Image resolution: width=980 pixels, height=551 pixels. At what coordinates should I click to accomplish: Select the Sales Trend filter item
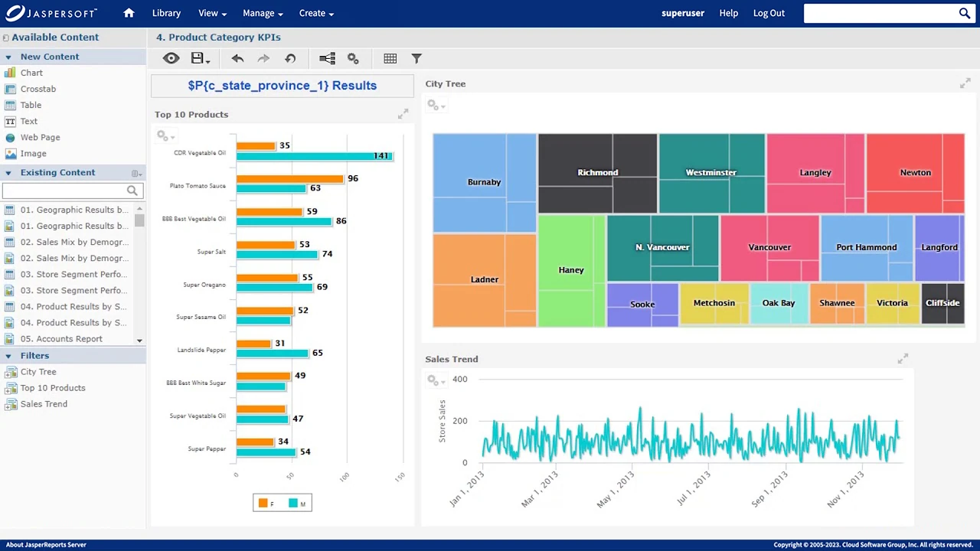coord(44,404)
